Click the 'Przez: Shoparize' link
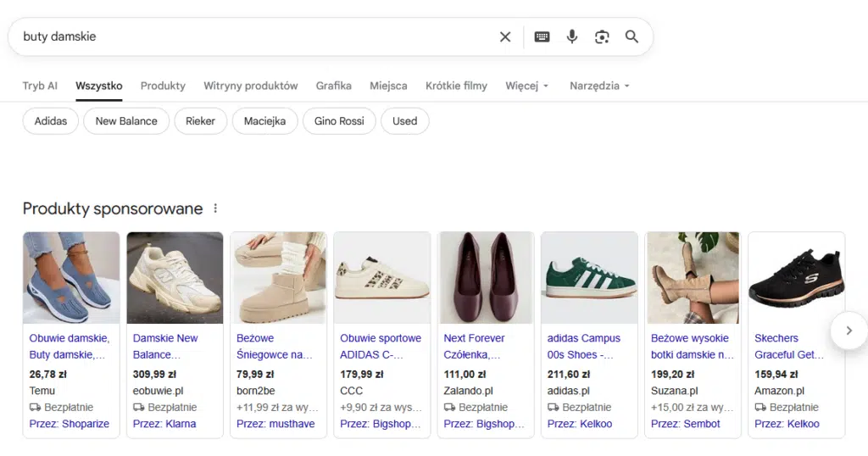868x456 pixels. (x=70, y=424)
